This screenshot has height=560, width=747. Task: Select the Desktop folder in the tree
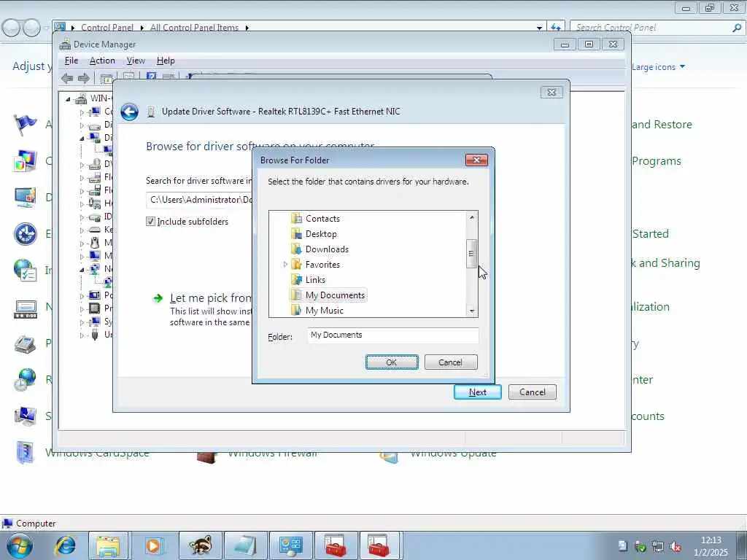(321, 234)
